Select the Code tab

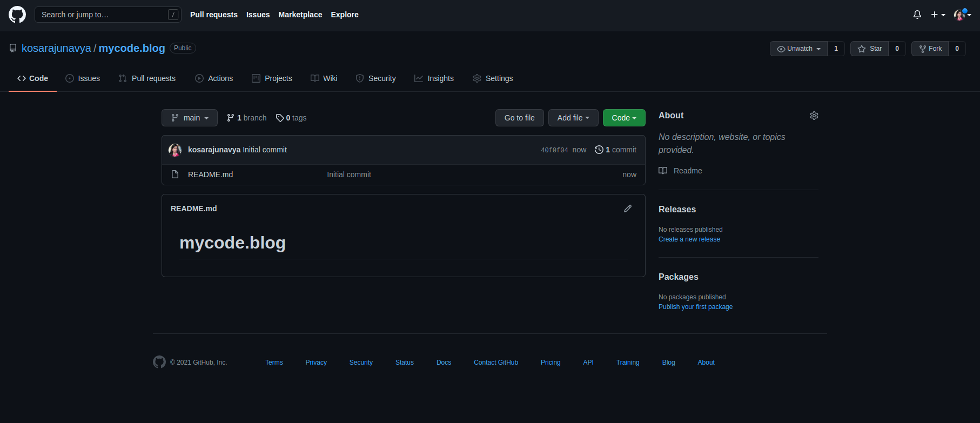32,78
